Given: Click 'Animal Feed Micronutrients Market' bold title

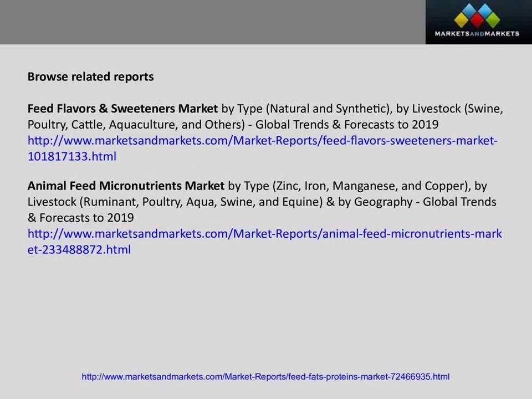Looking at the screenshot, I should click(x=126, y=186).
